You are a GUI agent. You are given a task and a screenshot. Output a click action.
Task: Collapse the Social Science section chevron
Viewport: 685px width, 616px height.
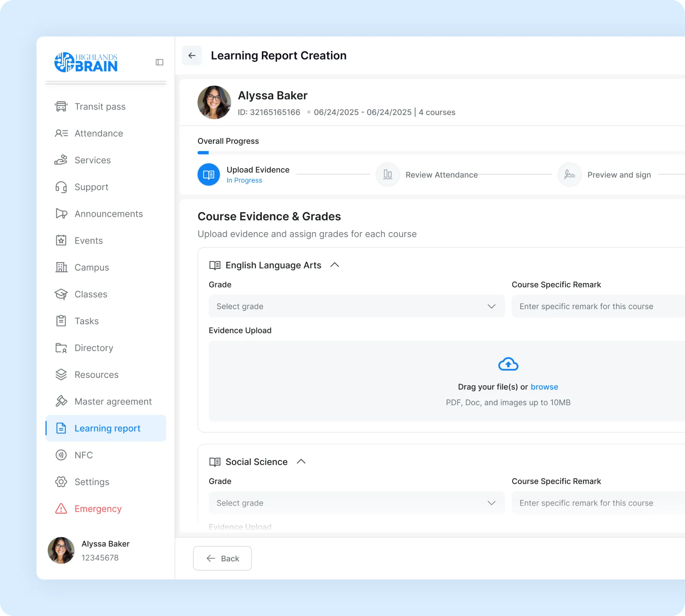click(x=301, y=462)
